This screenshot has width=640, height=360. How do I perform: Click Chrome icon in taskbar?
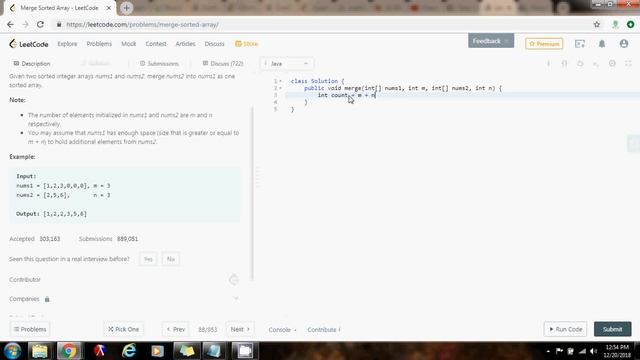(69, 351)
